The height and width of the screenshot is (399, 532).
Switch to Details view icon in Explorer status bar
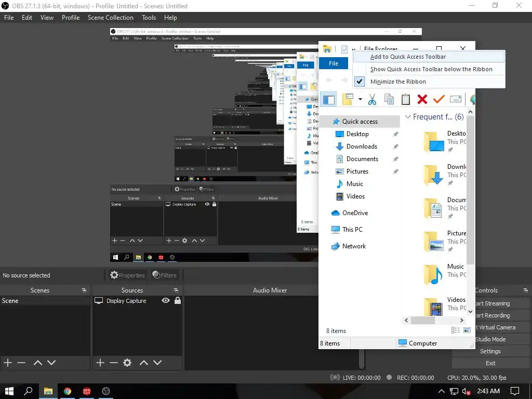(x=455, y=330)
